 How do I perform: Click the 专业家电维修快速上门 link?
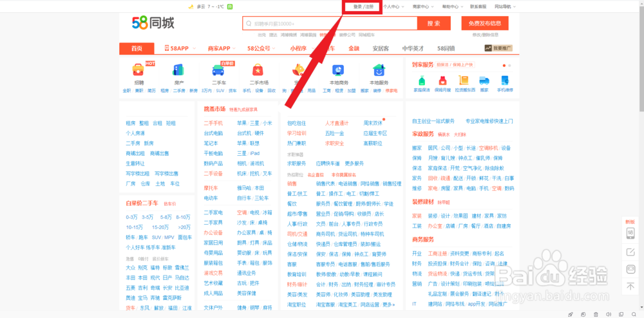(489, 122)
